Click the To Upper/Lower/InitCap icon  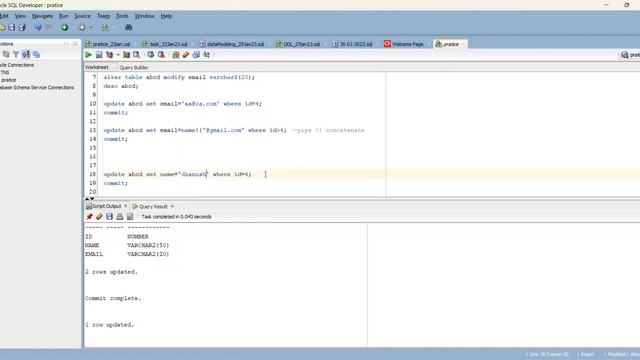(207, 55)
